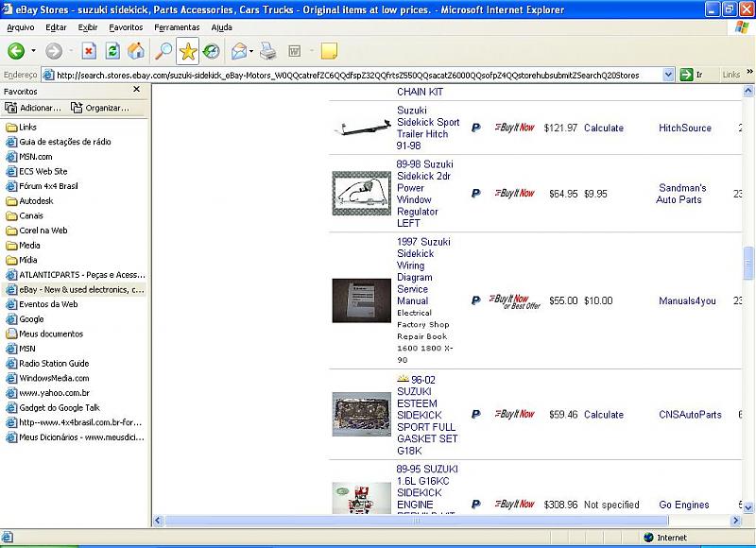Viewport: 756px width, 548px height.
Task: Click Calculate shipping for the trailer hitch
Action: [x=604, y=128]
